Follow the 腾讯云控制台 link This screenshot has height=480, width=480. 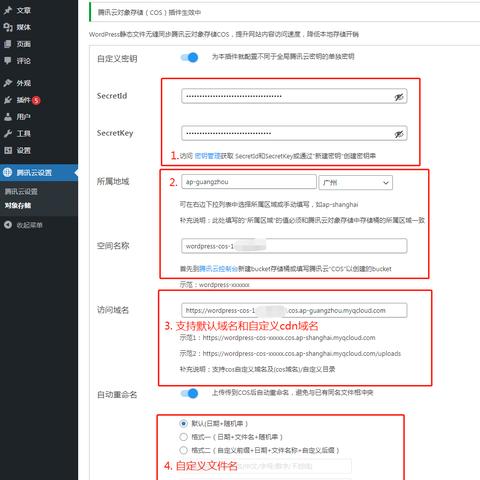click(x=218, y=269)
